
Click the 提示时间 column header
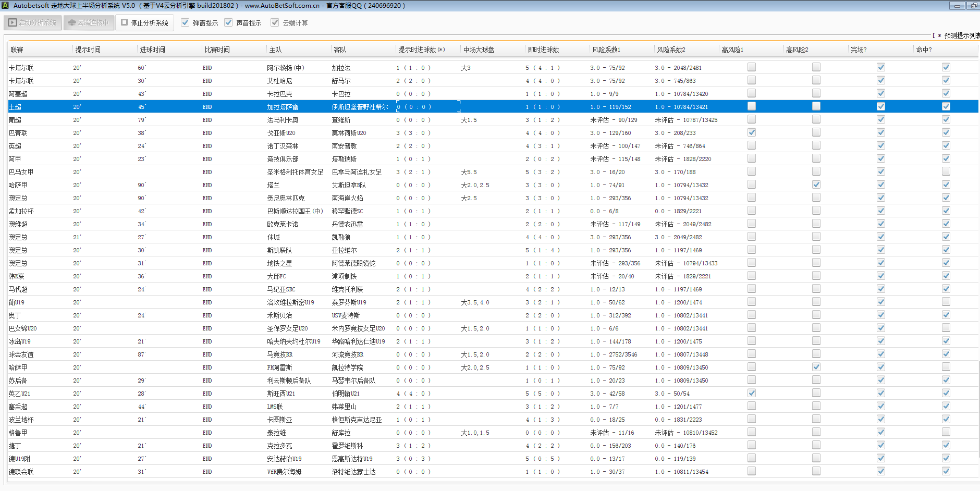[88, 50]
